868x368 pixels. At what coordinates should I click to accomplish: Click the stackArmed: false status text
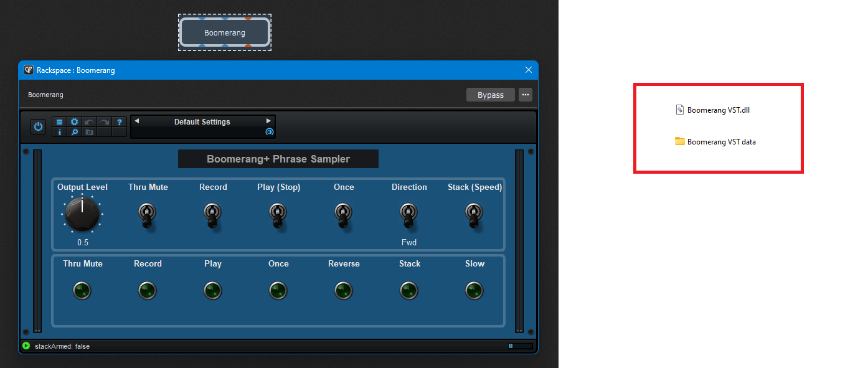[62, 346]
